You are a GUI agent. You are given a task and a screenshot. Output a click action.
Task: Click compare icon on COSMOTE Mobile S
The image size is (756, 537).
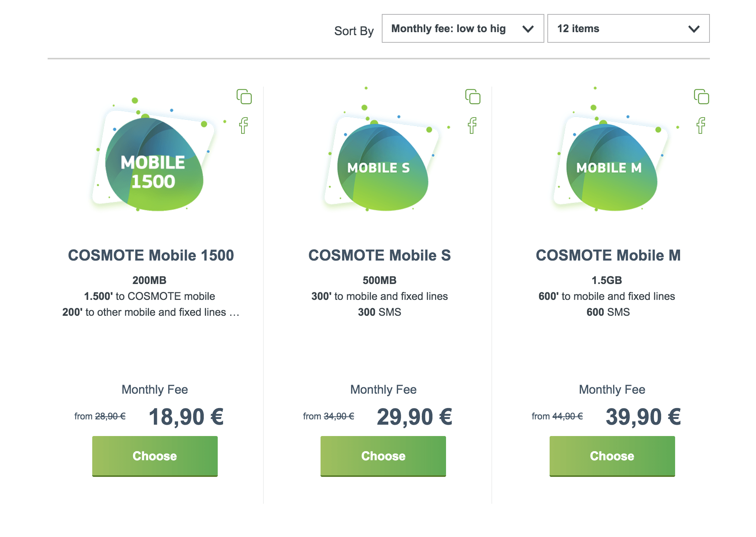point(473,96)
